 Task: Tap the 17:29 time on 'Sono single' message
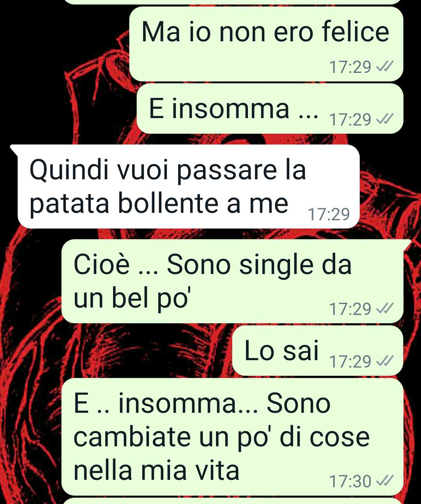(x=350, y=309)
